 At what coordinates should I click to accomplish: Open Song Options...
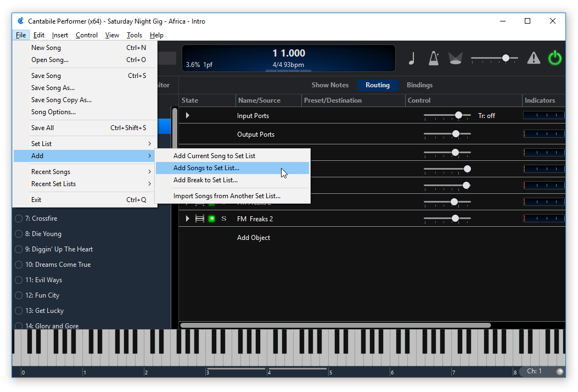point(85,112)
